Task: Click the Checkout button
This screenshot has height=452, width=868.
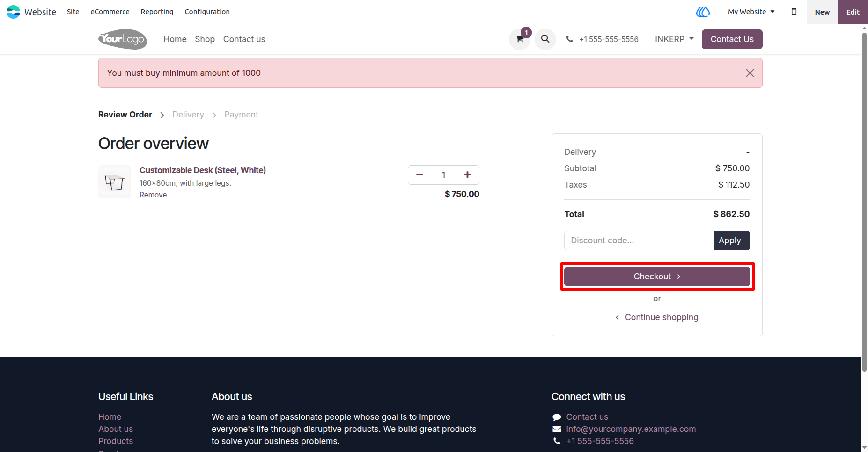Action: (x=657, y=277)
